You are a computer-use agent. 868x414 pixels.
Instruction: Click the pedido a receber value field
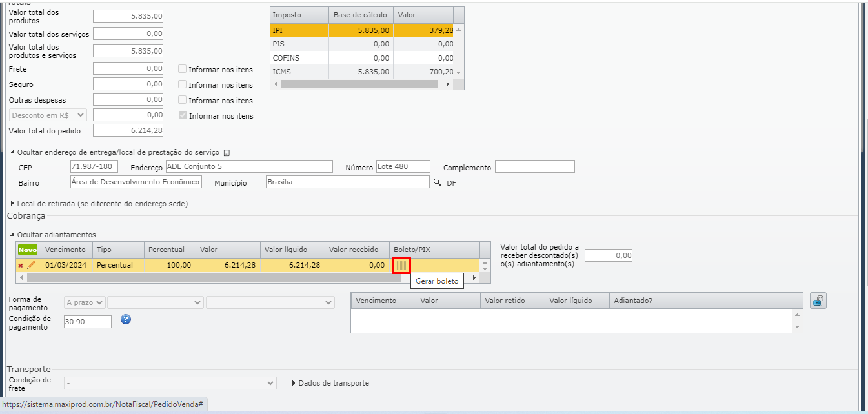point(609,255)
